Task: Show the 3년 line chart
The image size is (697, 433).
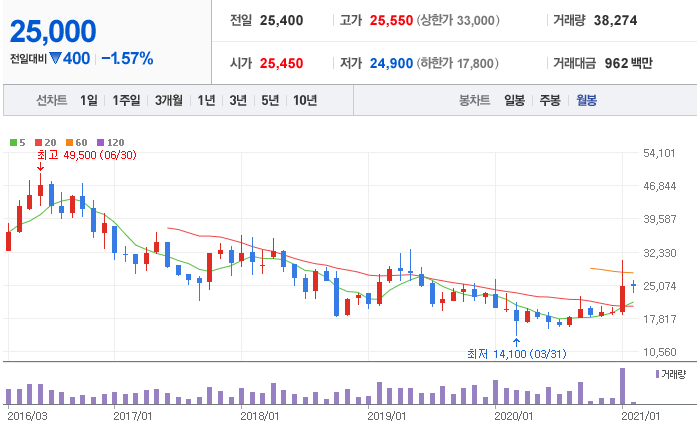Action: [238, 100]
